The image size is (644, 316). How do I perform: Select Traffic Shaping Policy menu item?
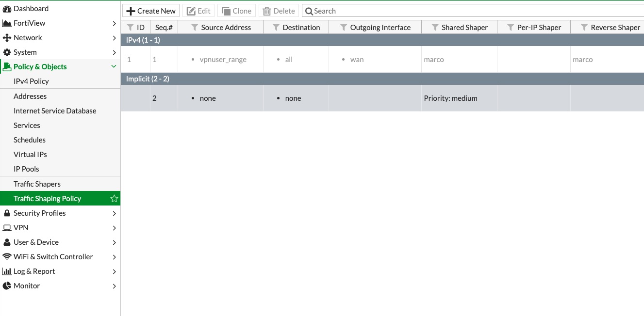60,199
